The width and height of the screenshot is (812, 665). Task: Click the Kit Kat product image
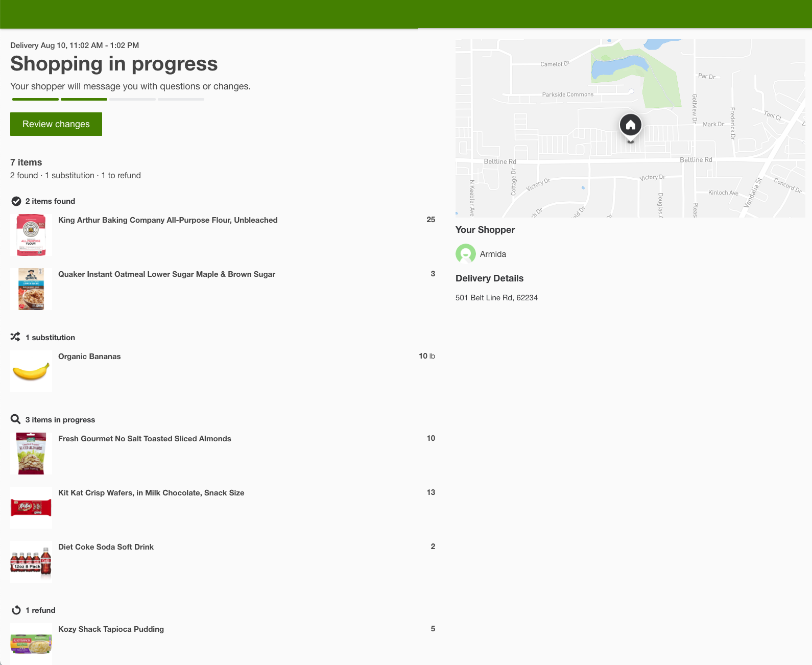[31, 508]
